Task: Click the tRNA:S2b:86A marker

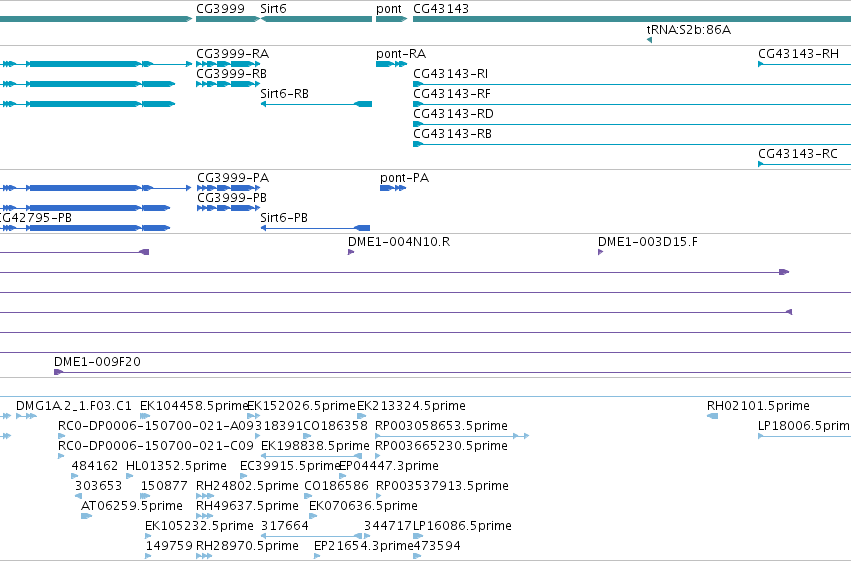Action: click(649, 40)
